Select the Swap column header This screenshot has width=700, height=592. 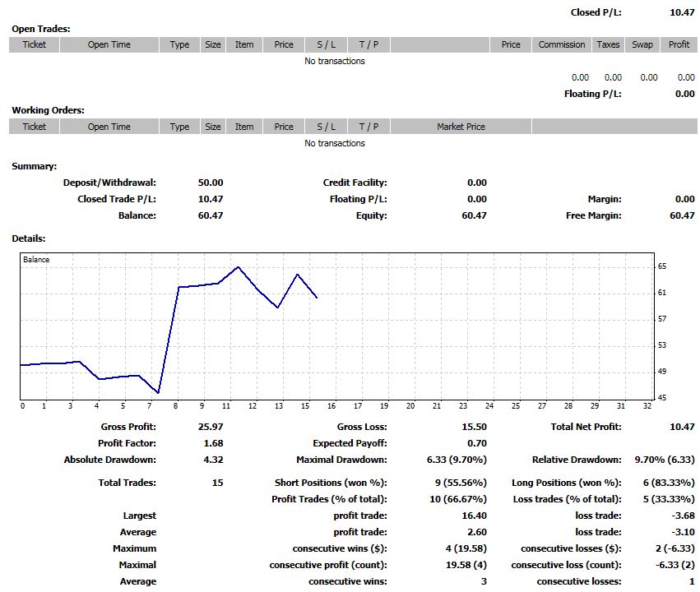pos(642,44)
